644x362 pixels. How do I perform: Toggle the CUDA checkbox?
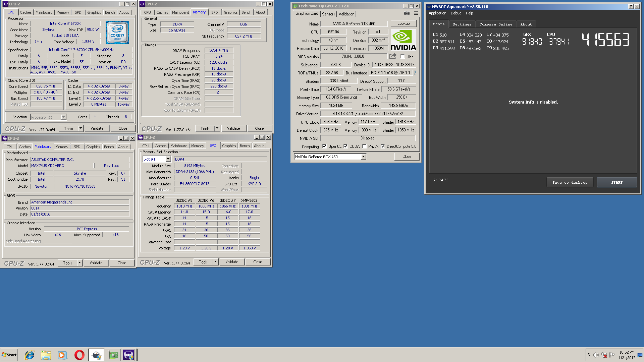tap(345, 146)
